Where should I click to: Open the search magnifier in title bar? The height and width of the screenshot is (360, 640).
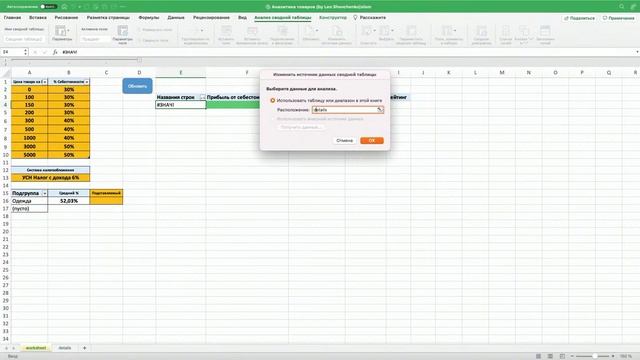621,7
